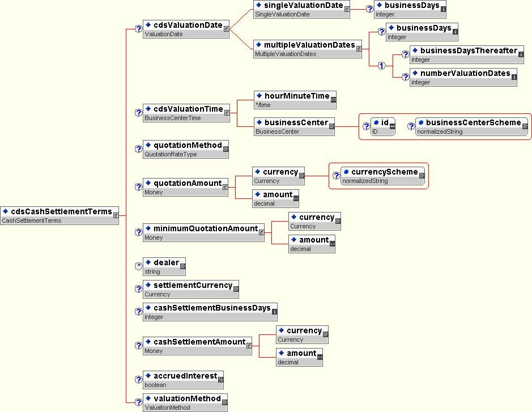The image size is (532, 412).
Task: Click the asterisk marker beside dealer
Action: coord(138,266)
